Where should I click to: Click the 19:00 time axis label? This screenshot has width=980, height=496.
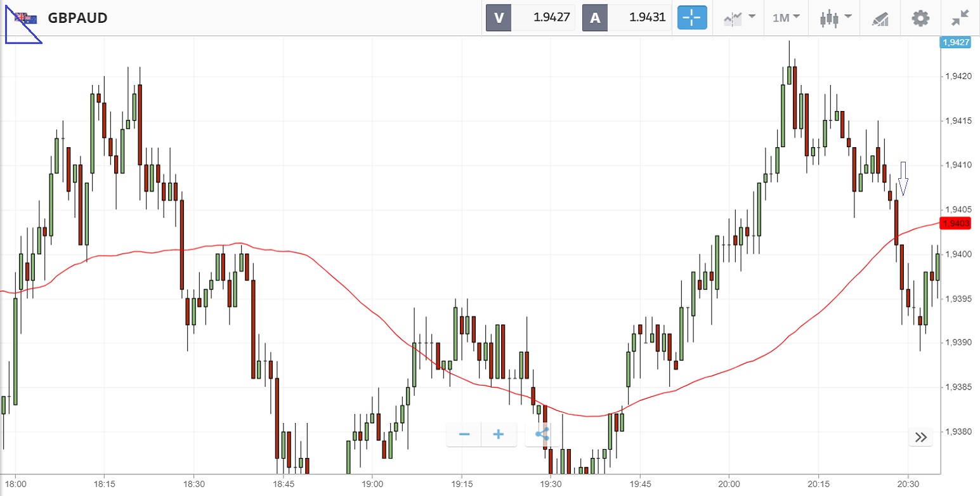point(372,483)
